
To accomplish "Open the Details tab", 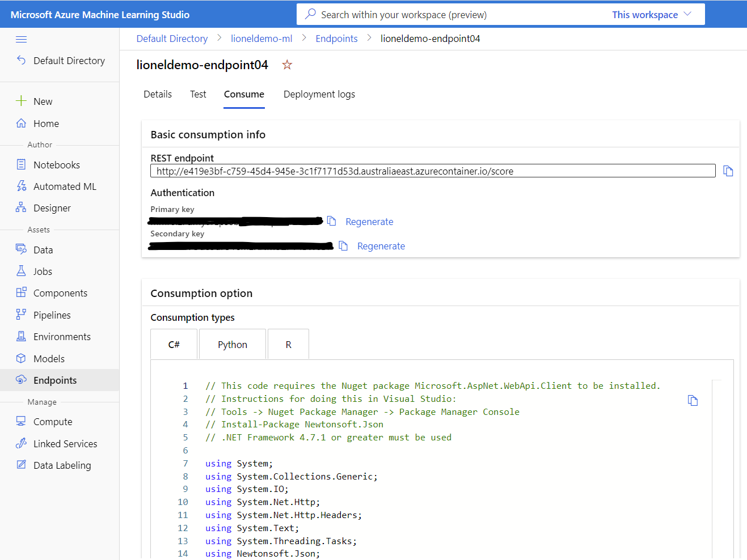I will (x=158, y=94).
